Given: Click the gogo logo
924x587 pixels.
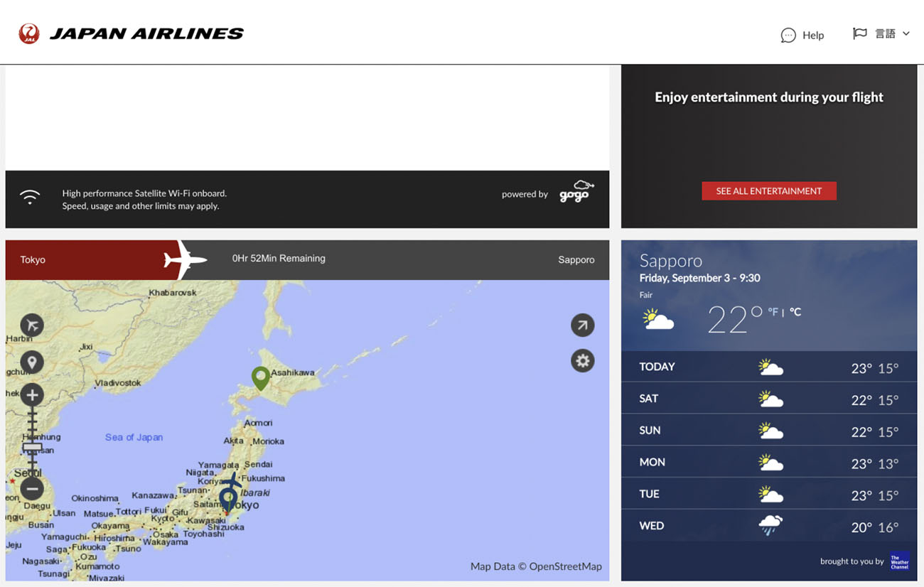Looking at the screenshot, I should pos(576,192).
